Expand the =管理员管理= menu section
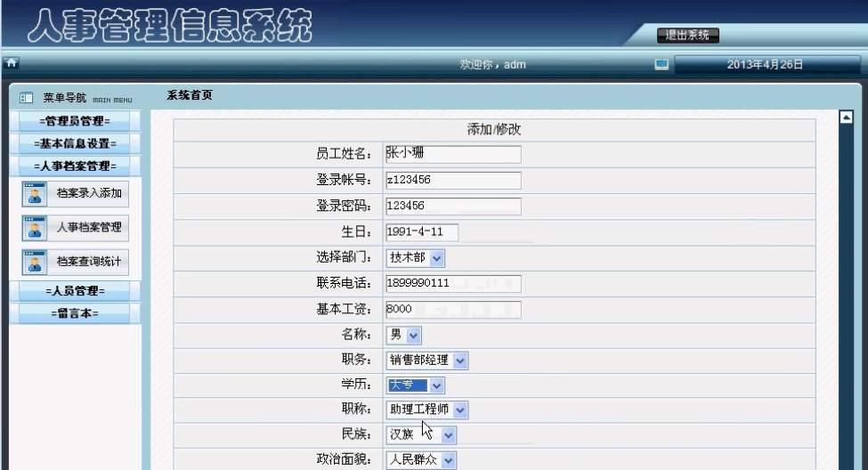868x470 pixels. 75,121
